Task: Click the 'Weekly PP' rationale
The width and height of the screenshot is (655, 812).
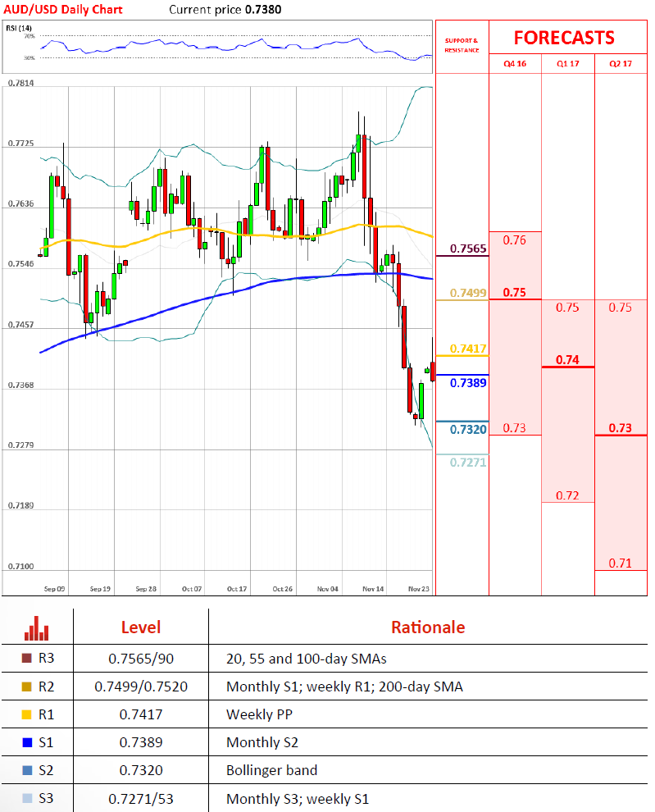Action: pos(259,714)
